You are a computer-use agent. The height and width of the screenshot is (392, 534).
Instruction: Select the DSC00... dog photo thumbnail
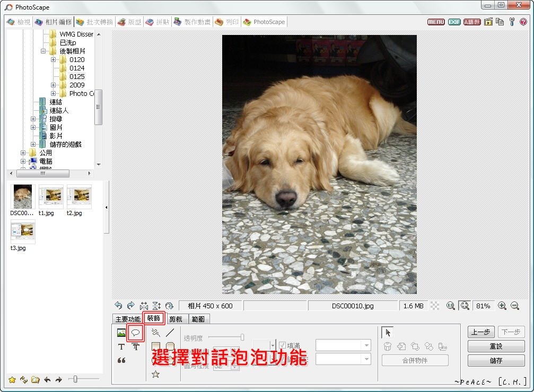click(x=22, y=197)
